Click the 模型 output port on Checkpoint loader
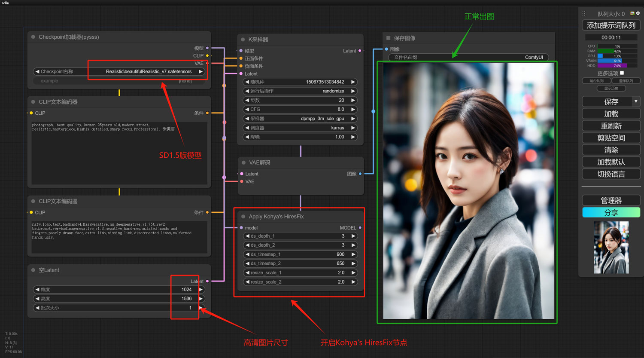The image size is (644, 358). 207,48
